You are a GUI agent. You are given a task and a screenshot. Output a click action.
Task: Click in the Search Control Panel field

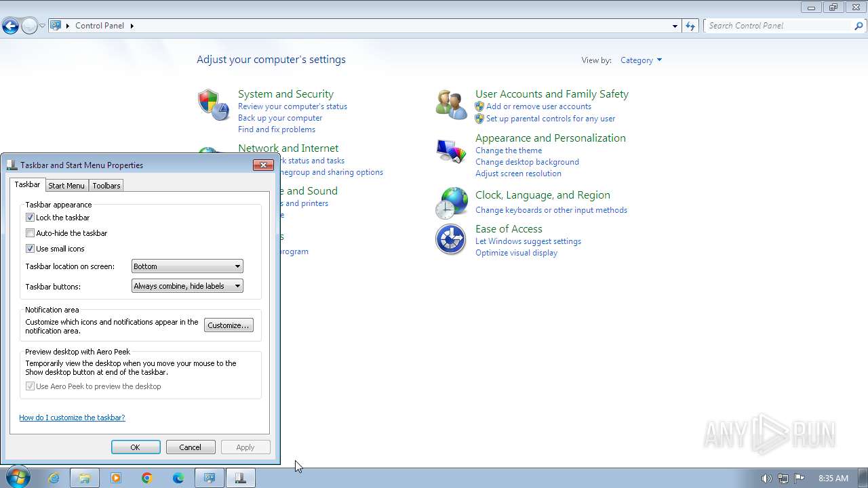778,26
